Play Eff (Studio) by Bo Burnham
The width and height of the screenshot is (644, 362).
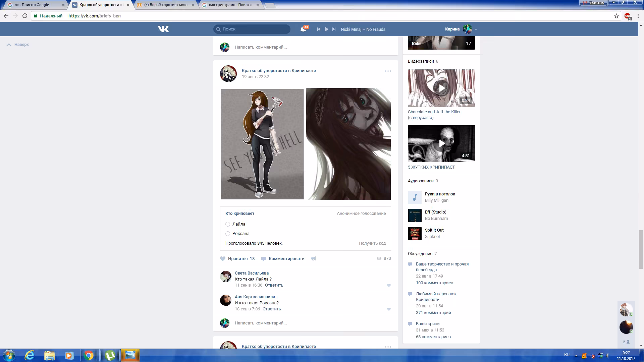[x=415, y=216]
